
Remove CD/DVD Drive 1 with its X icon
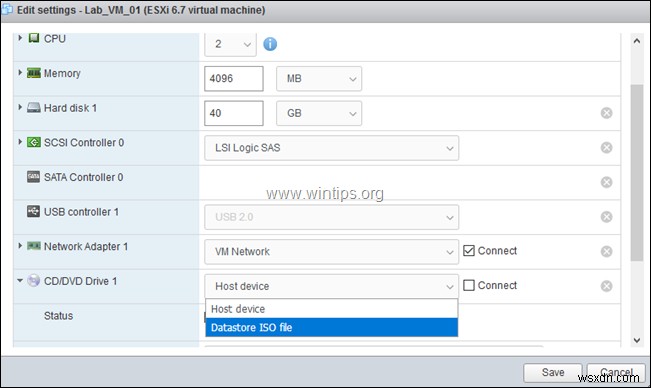click(x=607, y=286)
